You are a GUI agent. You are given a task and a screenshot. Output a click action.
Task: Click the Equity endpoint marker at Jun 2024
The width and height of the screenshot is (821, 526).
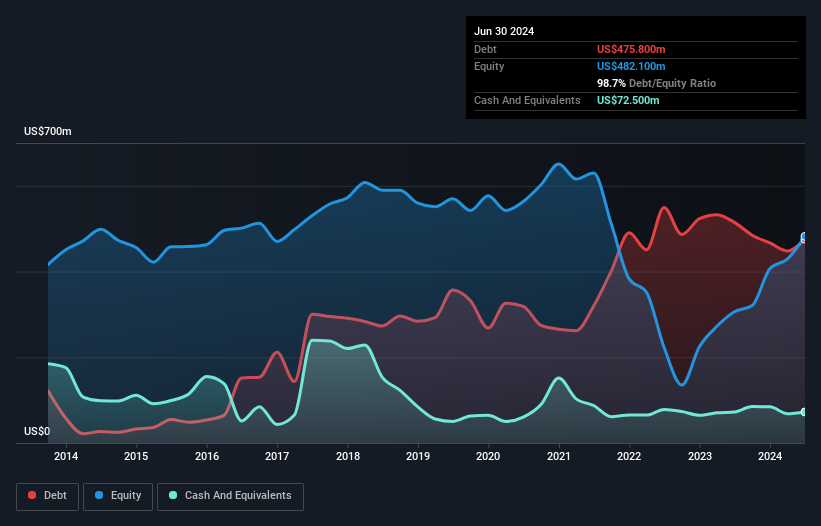804,237
